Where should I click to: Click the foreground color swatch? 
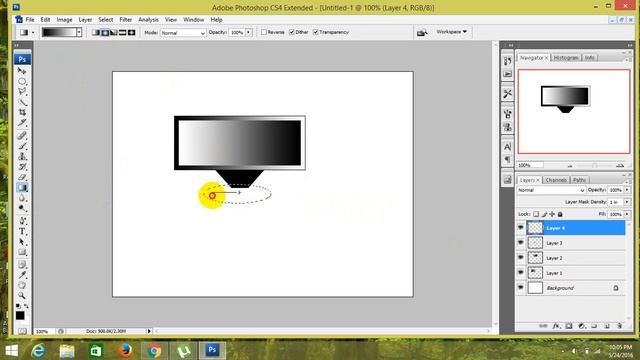click(20, 316)
